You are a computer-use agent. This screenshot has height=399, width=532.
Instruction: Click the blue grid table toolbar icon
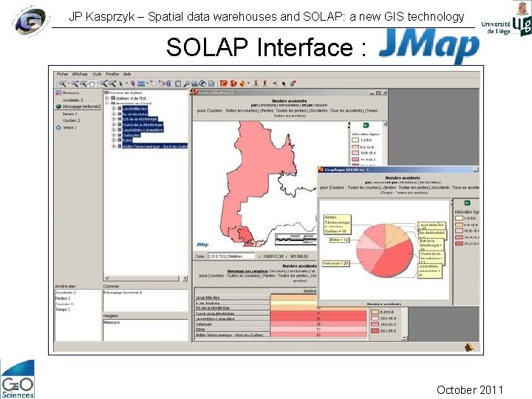click(x=141, y=83)
